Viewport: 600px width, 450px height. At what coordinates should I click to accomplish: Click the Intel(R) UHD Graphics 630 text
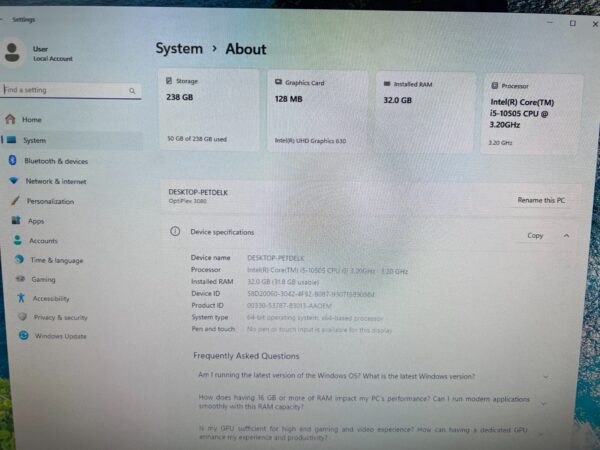pos(310,141)
